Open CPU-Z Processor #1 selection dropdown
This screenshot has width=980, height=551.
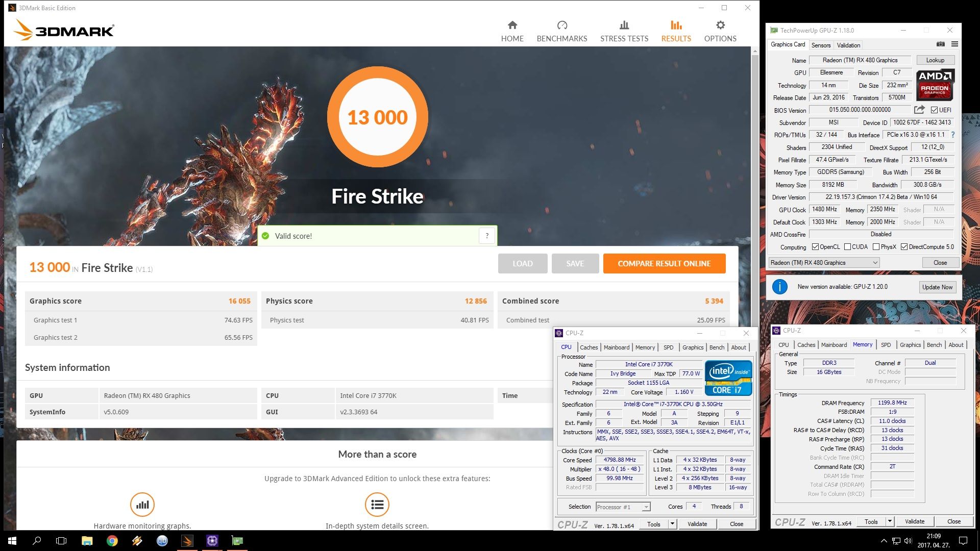[646, 507]
